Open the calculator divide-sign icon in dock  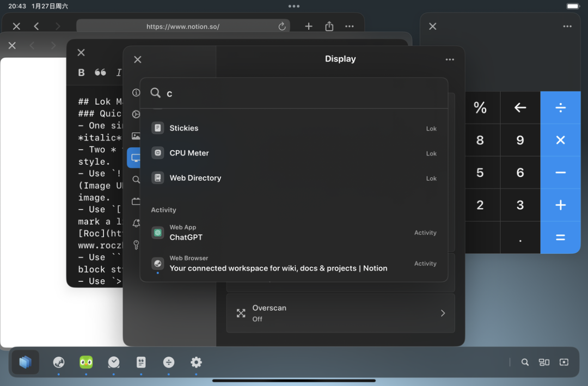click(169, 362)
